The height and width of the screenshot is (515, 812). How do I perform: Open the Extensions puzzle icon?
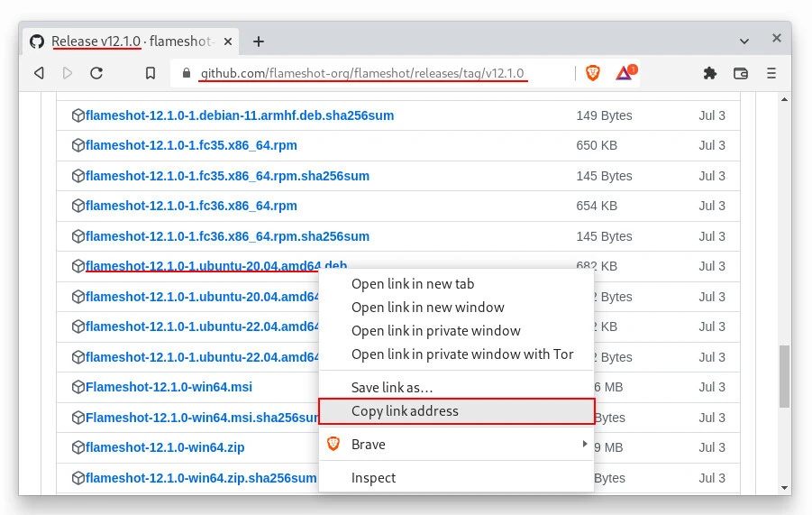(710, 73)
